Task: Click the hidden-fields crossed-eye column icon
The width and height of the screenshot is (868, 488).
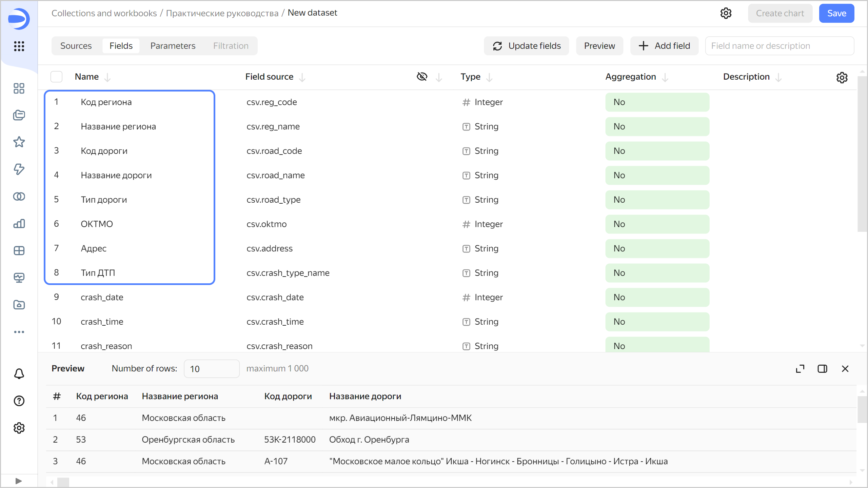Action: pos(422,77)
